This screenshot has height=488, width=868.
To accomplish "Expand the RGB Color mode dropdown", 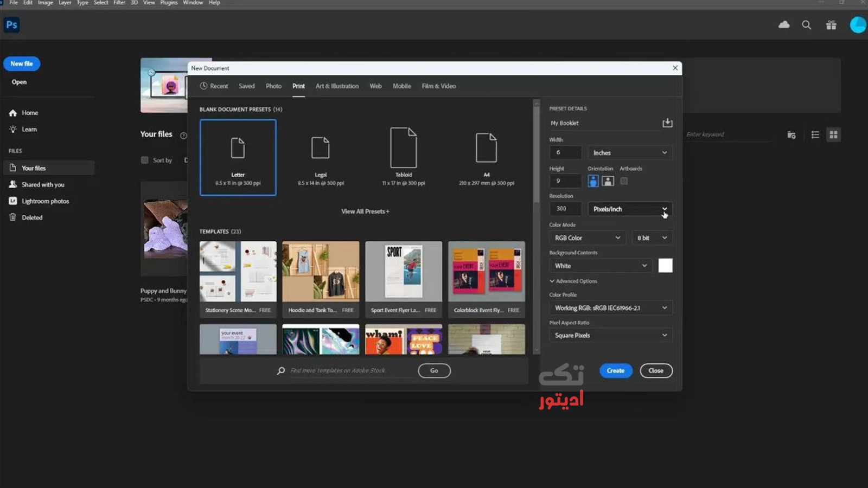I will point(587,238).
